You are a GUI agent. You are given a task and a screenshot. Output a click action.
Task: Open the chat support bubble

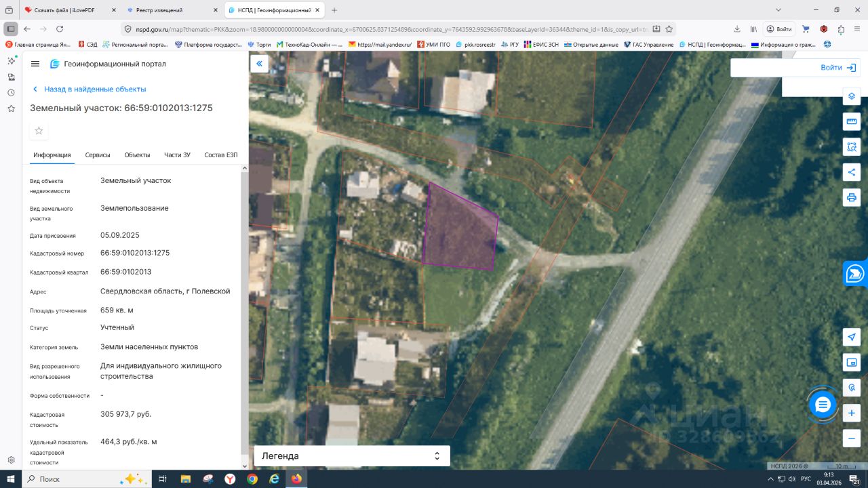823,405
